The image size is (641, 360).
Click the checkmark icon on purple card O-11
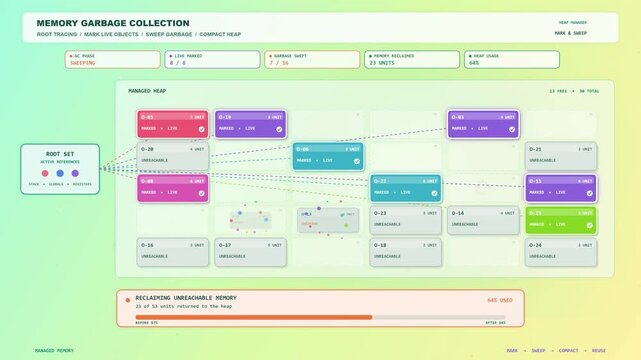coord(589,193)
